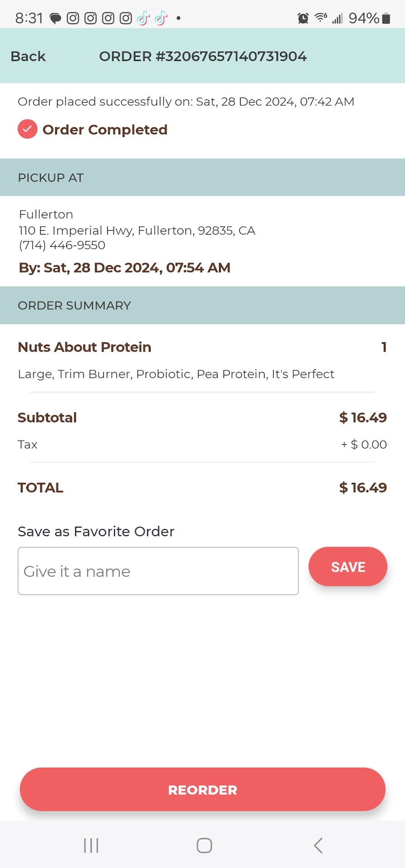This screenshot has width=405, height=868.
Task: Tap the Wi-Fi status icon
Action: pyautogui.click(x=321, y=18)
